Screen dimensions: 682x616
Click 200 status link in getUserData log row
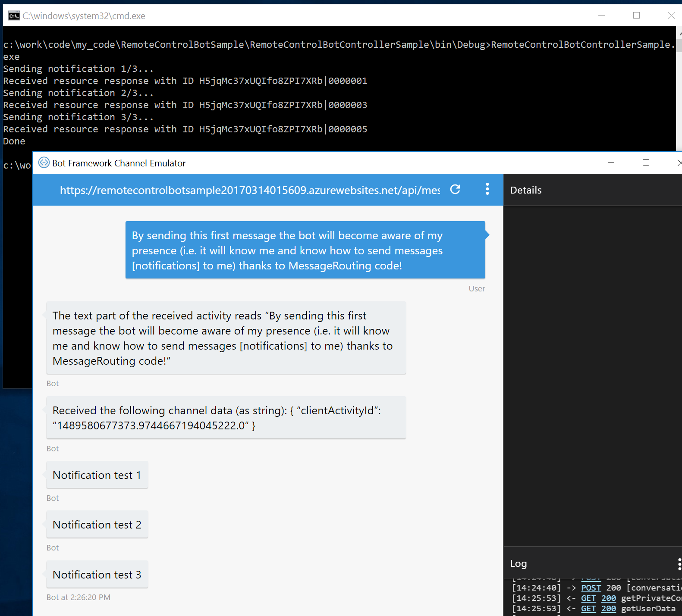point(609,608)
